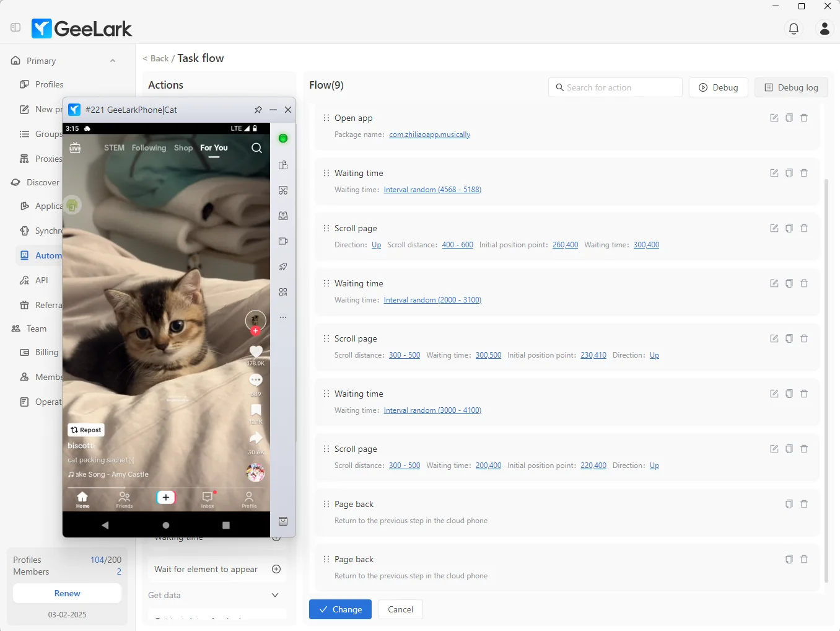Image resolution: width=840 pixels, height=631 pixels.
Task: Click the Debug button
Action: 718,87
